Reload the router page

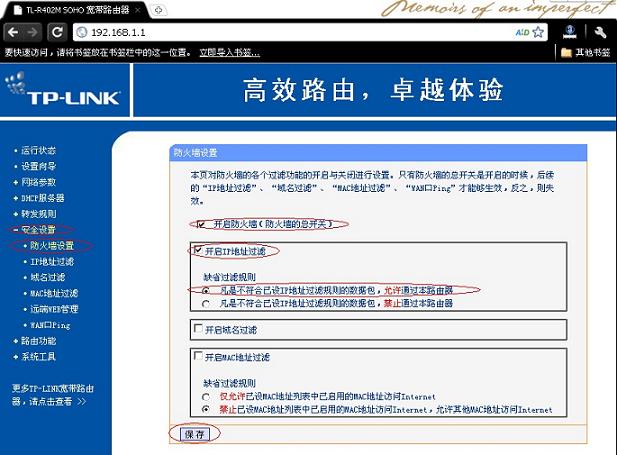[59, 32]
